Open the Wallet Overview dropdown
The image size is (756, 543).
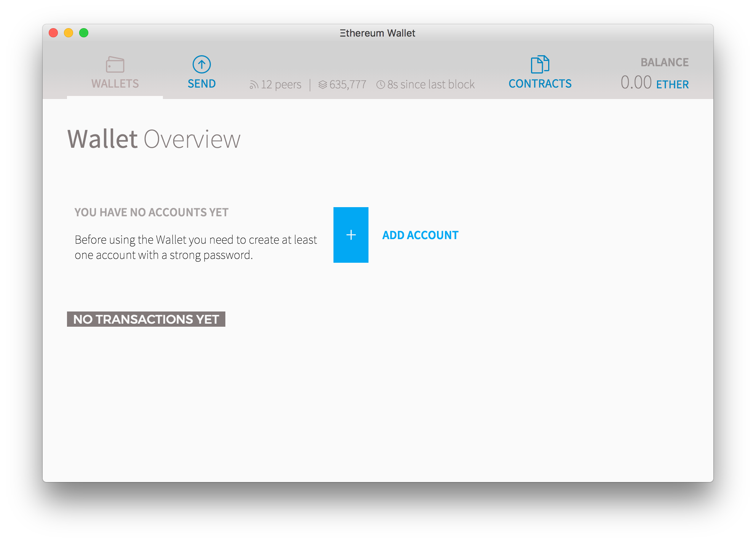[x=154, y=140]
